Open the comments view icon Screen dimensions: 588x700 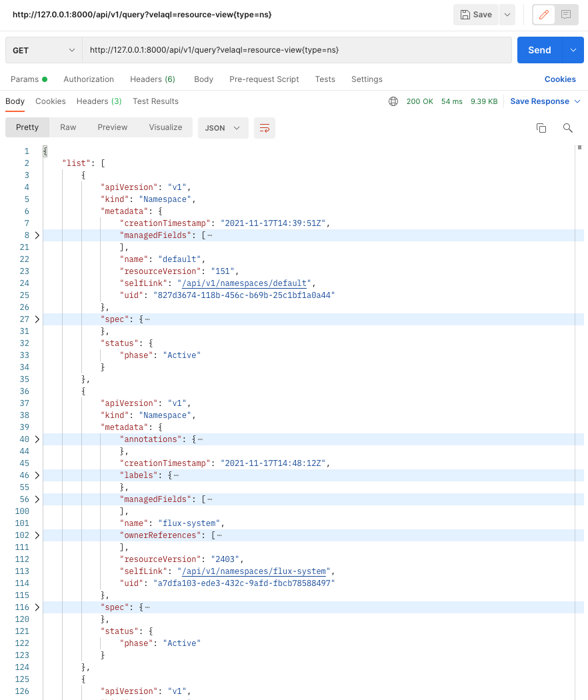tap(566, 15)
